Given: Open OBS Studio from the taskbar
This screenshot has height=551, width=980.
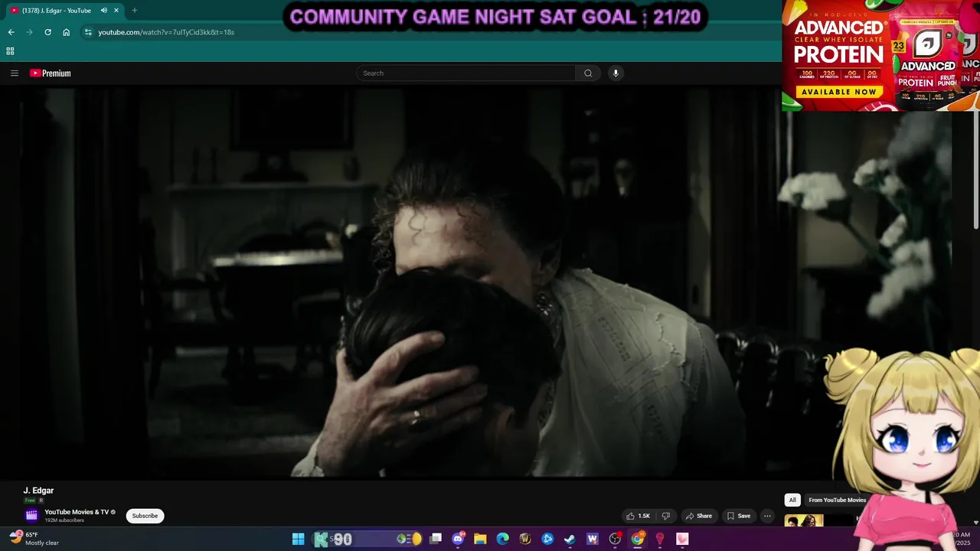Looking at the screenshot, I should pos(615,540).
